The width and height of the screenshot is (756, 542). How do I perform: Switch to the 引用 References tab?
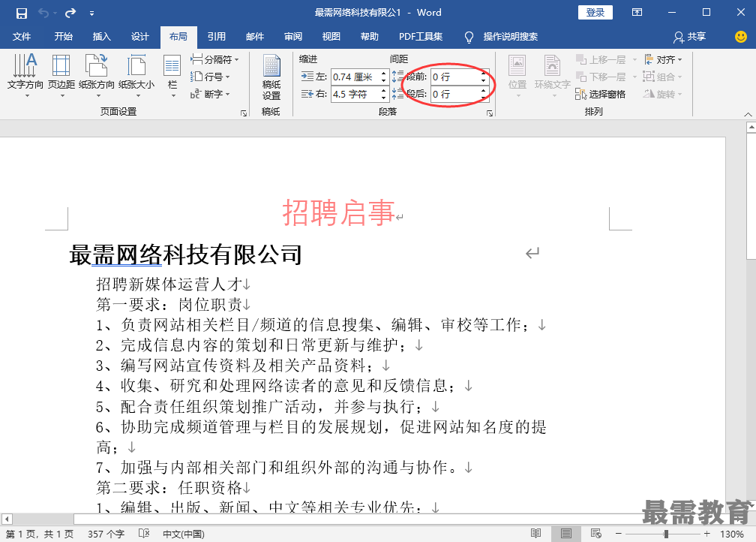point(217,37)
